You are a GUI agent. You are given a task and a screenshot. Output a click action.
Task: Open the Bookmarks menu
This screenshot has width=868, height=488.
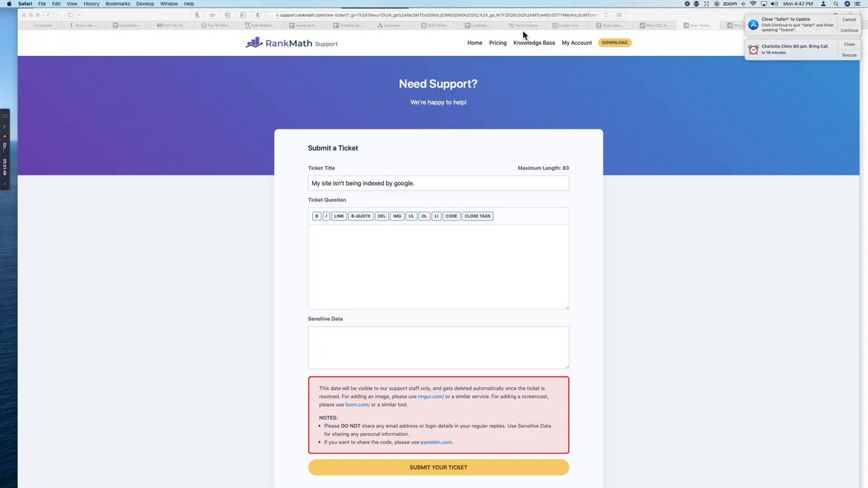[118, 4]
